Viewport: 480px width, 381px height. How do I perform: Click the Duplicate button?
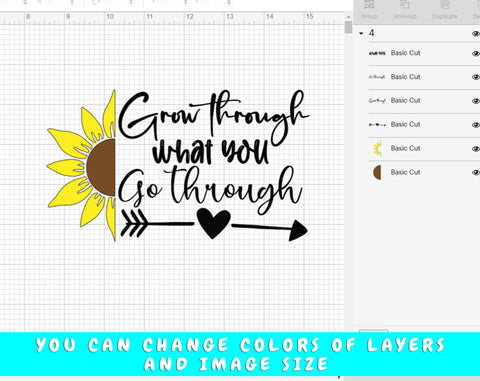pyautogui.click(x=444, y=10)
